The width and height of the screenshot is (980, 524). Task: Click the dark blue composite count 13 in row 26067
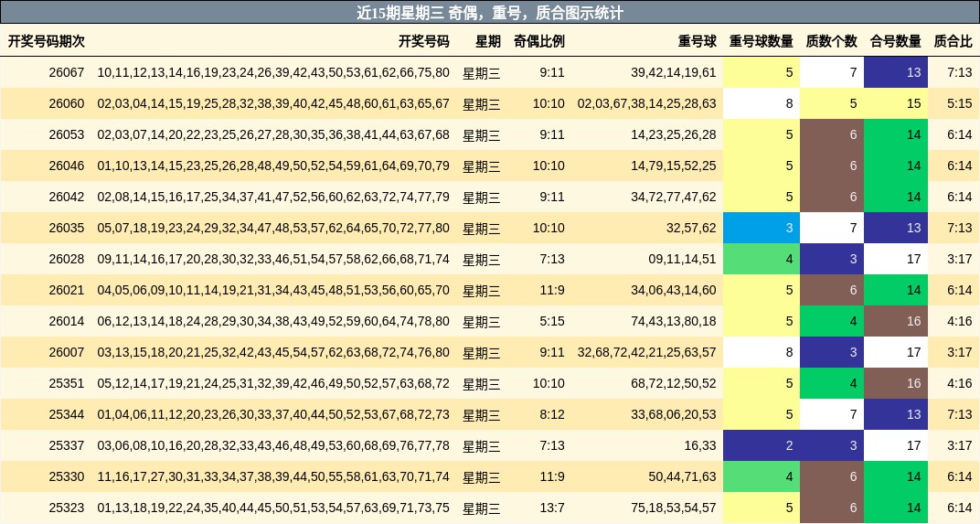896,72
